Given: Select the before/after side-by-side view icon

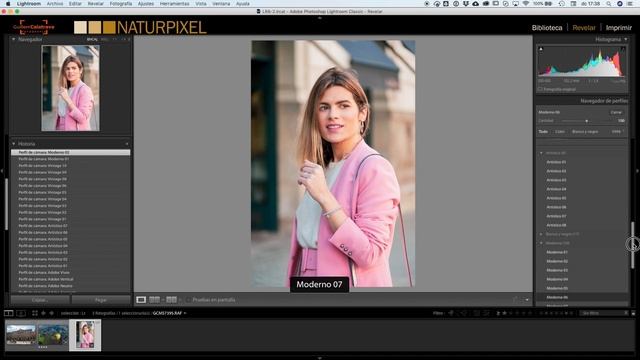Looking at the screenshot, I should [154, 300].
